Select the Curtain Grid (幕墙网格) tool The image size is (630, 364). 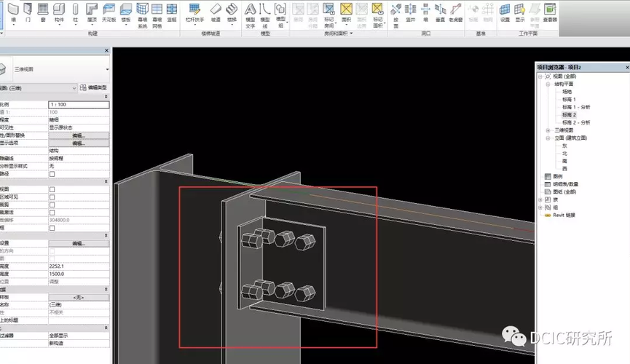[157, 15]
